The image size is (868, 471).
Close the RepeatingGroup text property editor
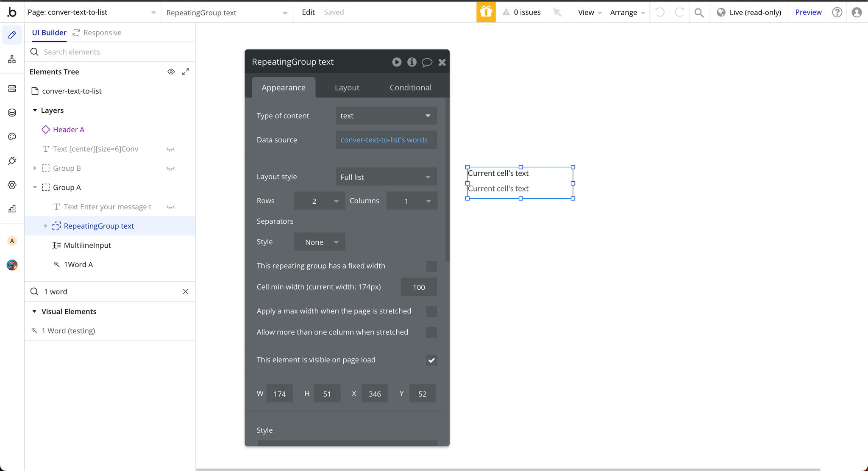click(442, 62)
